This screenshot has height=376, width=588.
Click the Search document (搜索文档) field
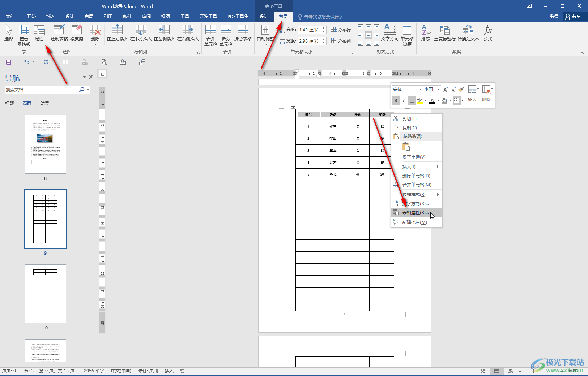click(x=41, y=90)
